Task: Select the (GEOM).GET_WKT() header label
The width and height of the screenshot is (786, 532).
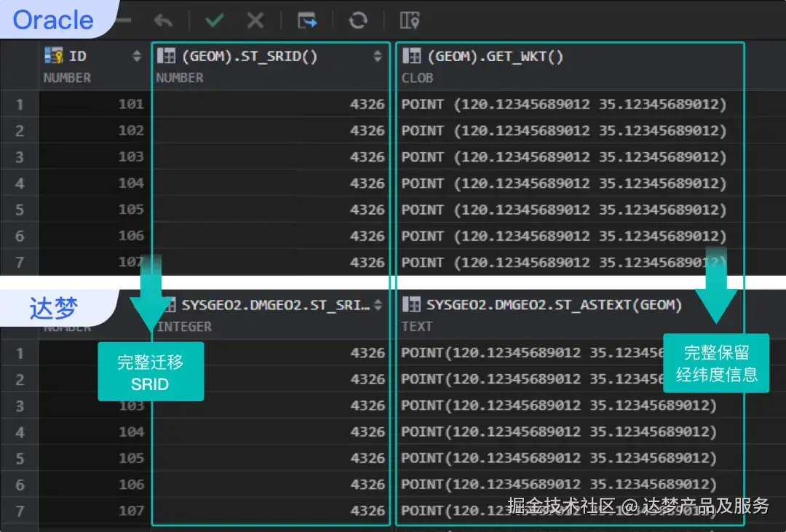Action: point(496,56)
